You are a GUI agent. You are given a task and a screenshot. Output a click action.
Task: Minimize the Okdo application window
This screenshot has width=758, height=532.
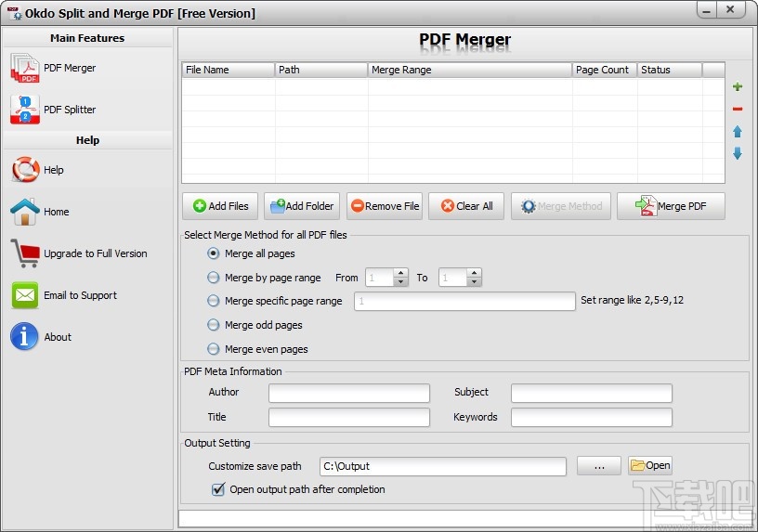(707, 10)
